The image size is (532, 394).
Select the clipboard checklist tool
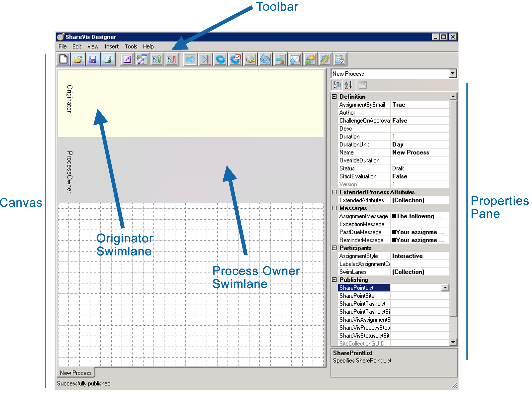(339, 59)
